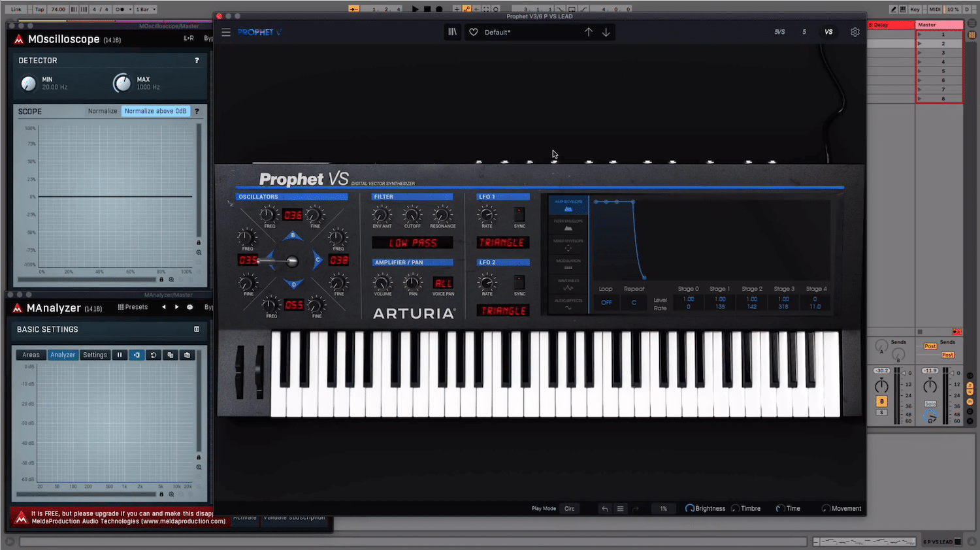
Task: Toggle envelope Loop OFF field
Action: click(606, 302)
